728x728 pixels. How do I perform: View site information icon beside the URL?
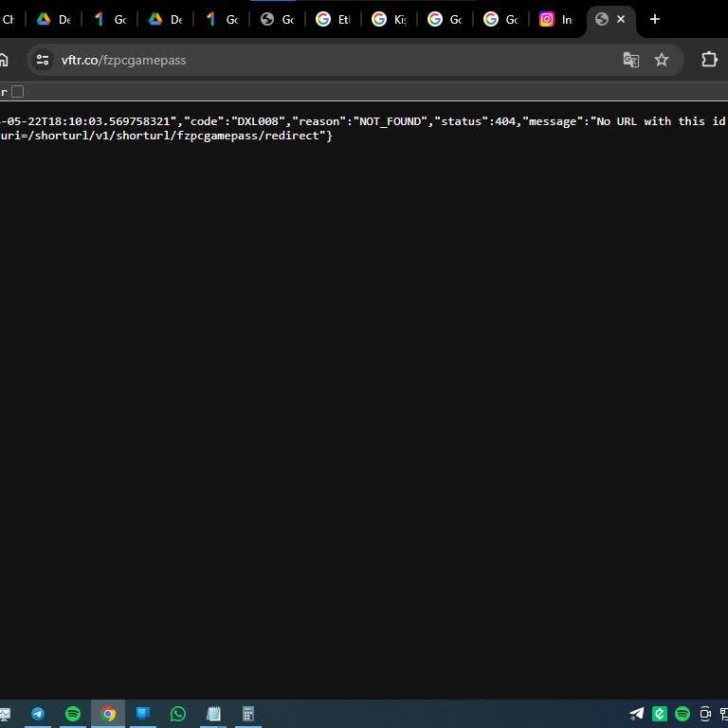43,60
